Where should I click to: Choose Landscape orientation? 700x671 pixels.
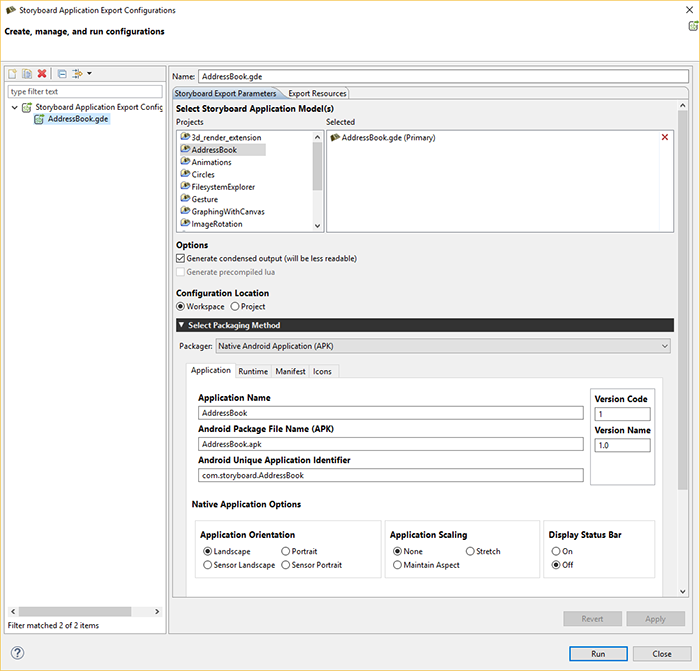pyautogui.click(x=207, y=551)
